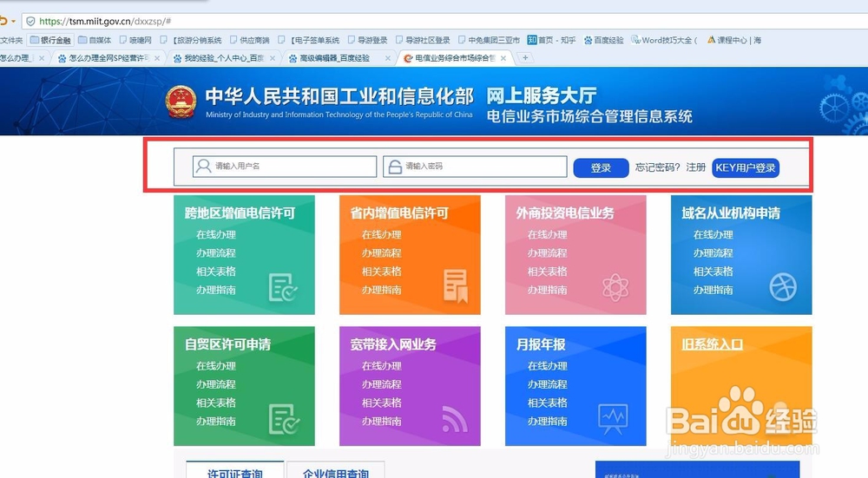The width and height of the screenshot is (868, 478).
Task: Click the username input field
Action: coord(285,166)
